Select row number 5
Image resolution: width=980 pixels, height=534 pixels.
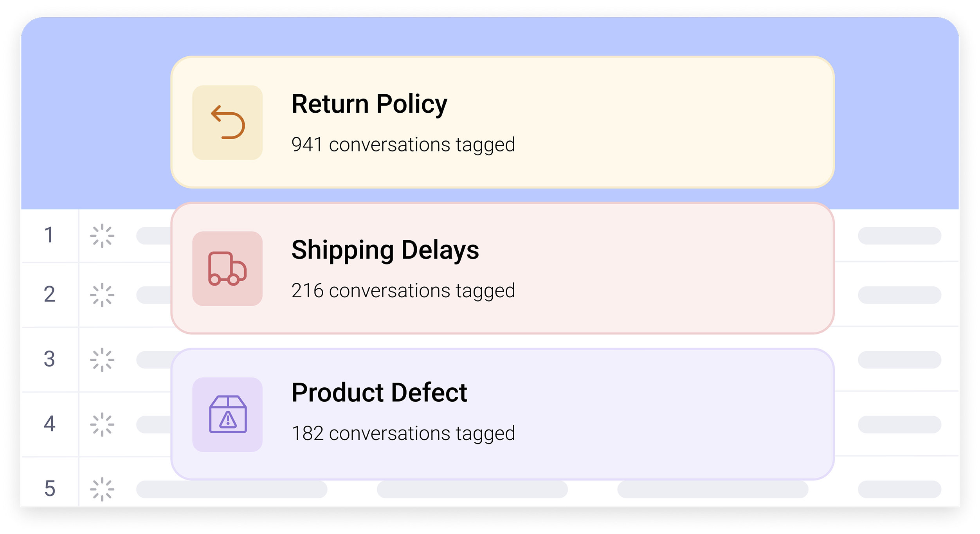(x=49, y=489)
